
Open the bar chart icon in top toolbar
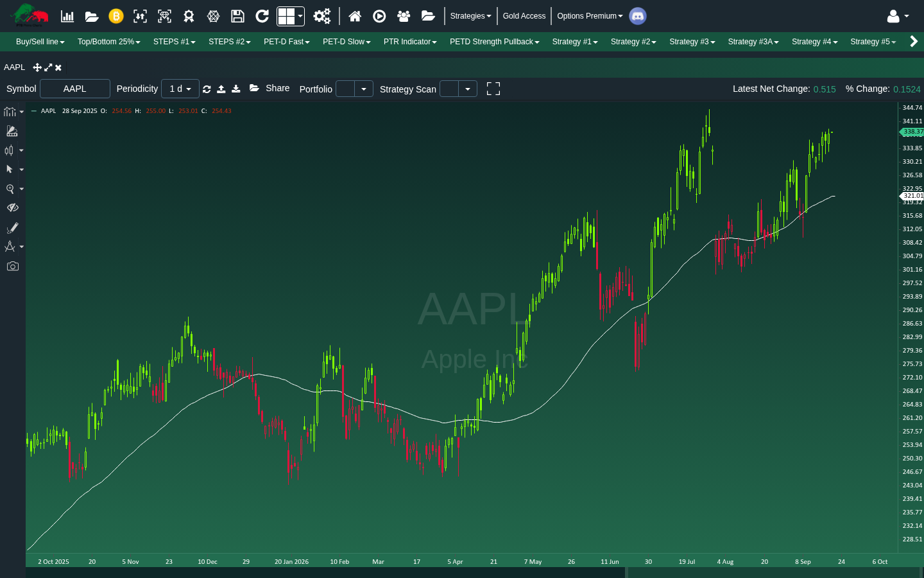click(x=67, y=16)
